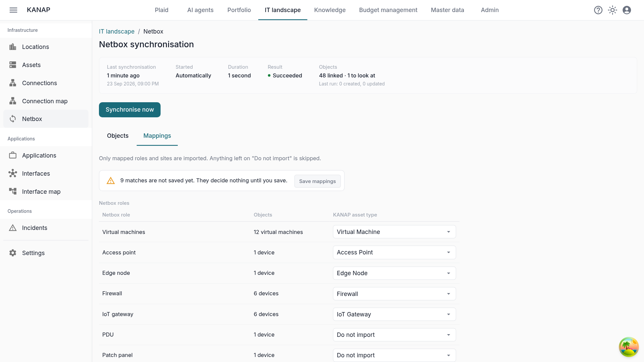The height and width of the screenshot is (362, 644).
Task: Switch to the Mappings tab
Action: pyautogui.click(x=157, y=136)
